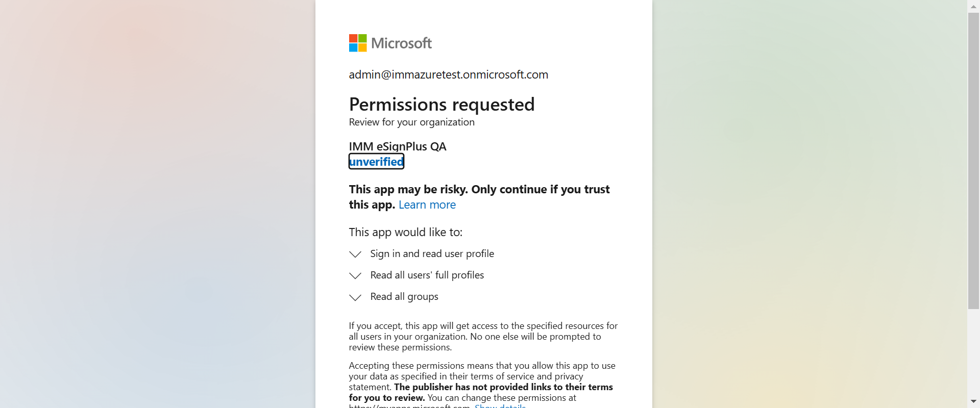Click the scrollbar down arrow
The width and height of the screenshot is (980, 408).
pyautogui.click(x=973, y=402)
